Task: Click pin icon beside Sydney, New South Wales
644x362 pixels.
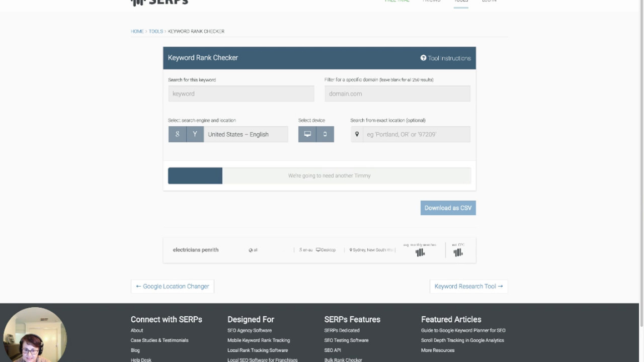Action: coord(351,250)
